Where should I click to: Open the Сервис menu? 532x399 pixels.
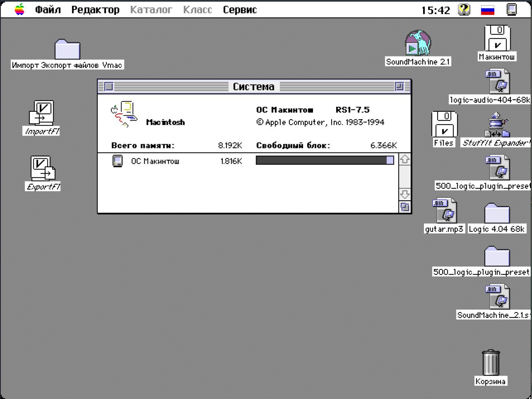point(240,10)
